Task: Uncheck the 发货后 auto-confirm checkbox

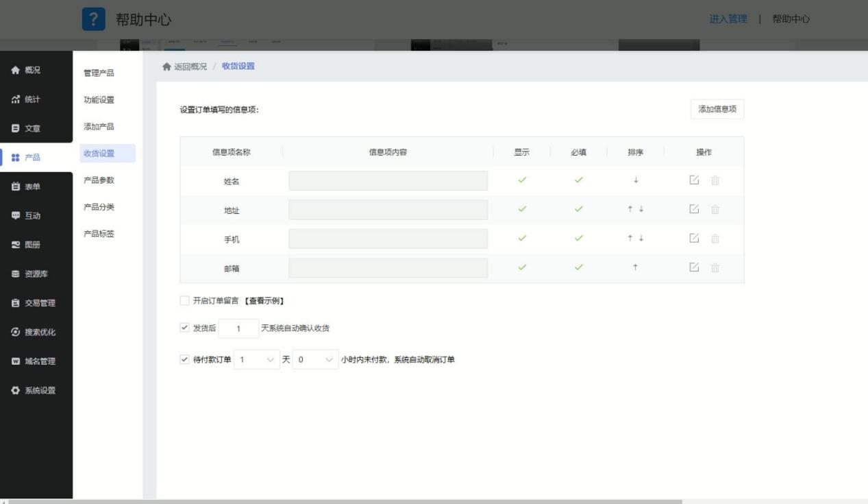Action: pos(184,328)
